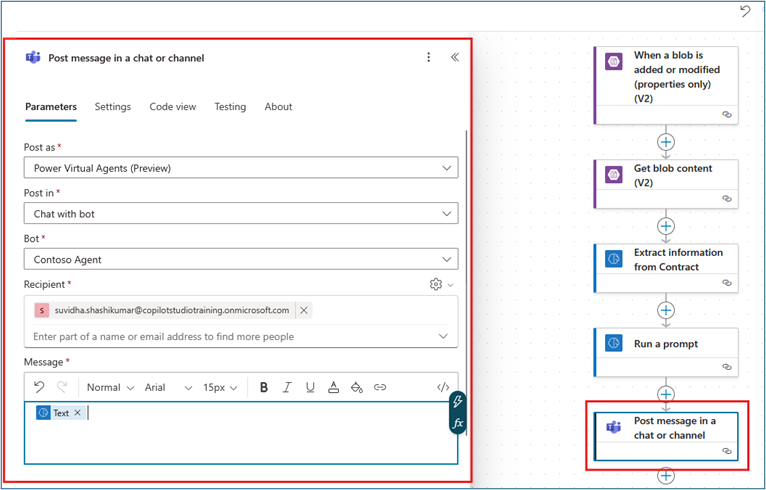This screenshot has height=490, width=766.
Task: Go to the Testing tab
Action: coord(230,107)
